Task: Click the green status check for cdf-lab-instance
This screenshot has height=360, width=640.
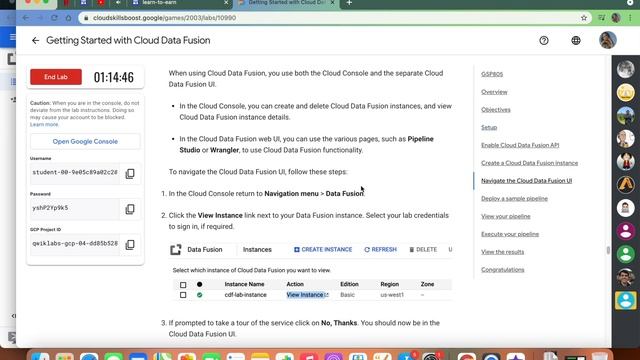Action: click(x=200, y=295)
